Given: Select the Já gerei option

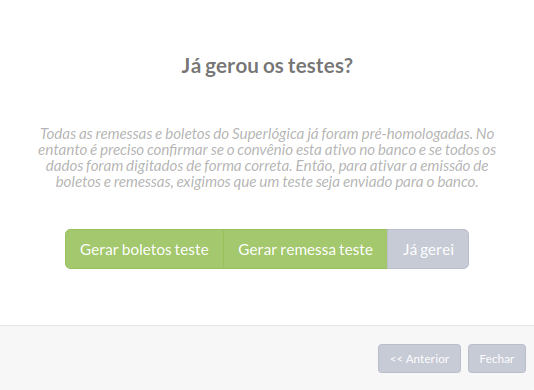Looking at the screenshot, I should 428,249.
